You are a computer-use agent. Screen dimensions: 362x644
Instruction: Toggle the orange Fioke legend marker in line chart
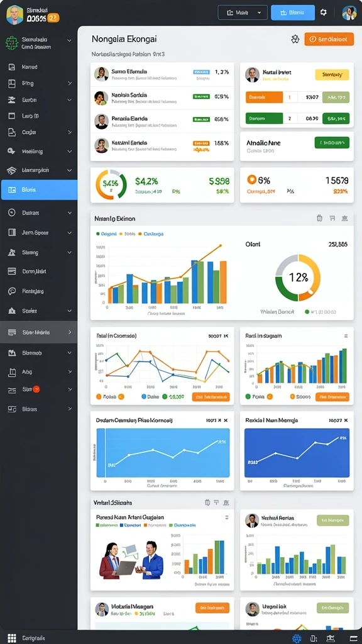coord(99,397)
